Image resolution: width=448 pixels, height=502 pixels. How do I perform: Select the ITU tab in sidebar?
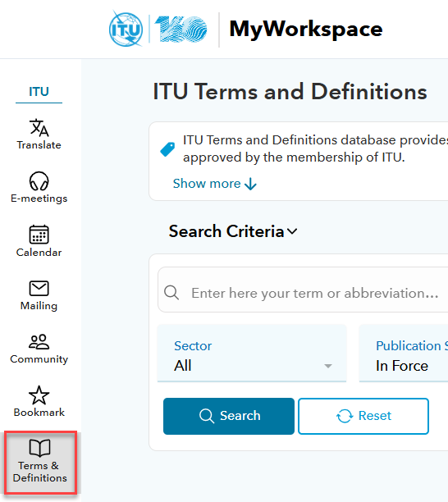coord(39,92)
